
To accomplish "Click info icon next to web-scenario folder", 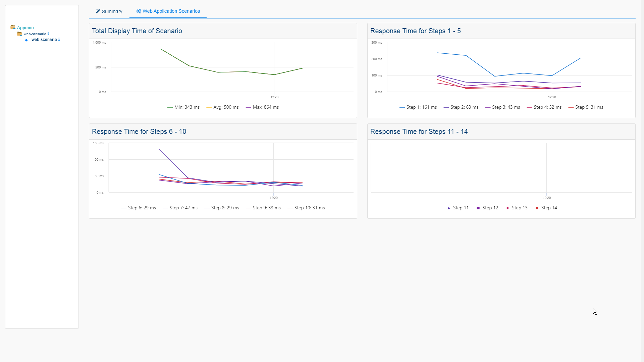I will click(48, 34).
